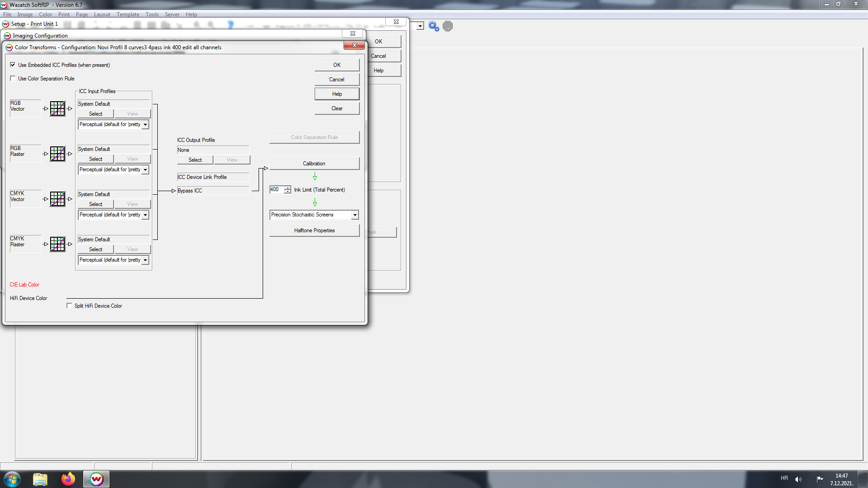This screenshot has width=868, height=488.
Task: Open the Calibration button
Action: click(314, 163)
